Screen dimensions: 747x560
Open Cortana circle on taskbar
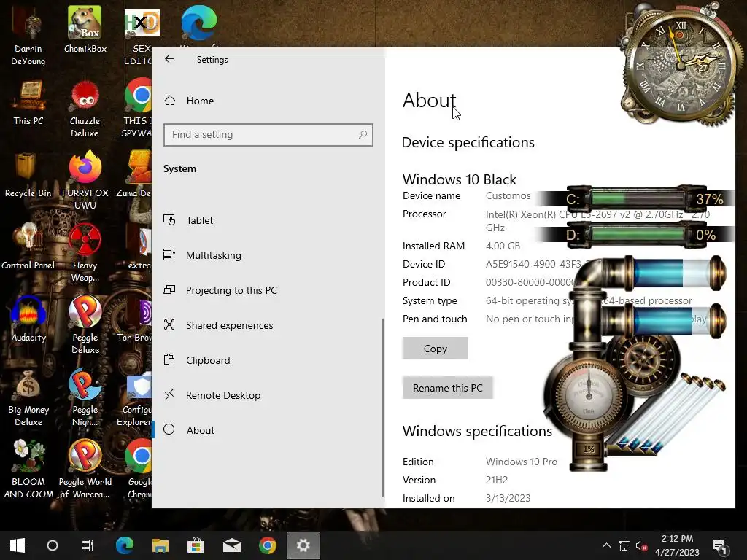coord(53,545)
